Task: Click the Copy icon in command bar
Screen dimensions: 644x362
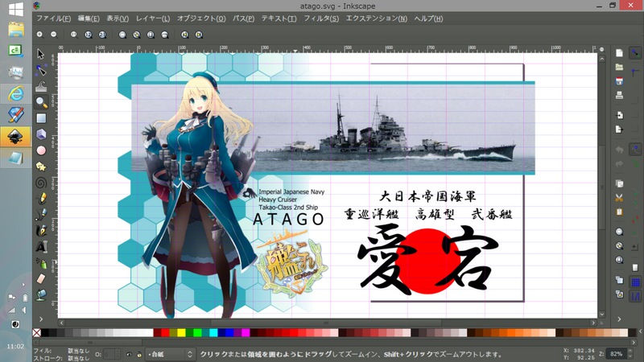Action: [x=619, y=183]
